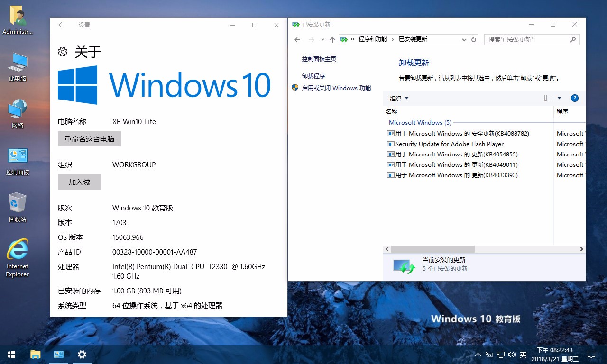Check battery power tray icon
607x364 pixels.
[489, 355]
